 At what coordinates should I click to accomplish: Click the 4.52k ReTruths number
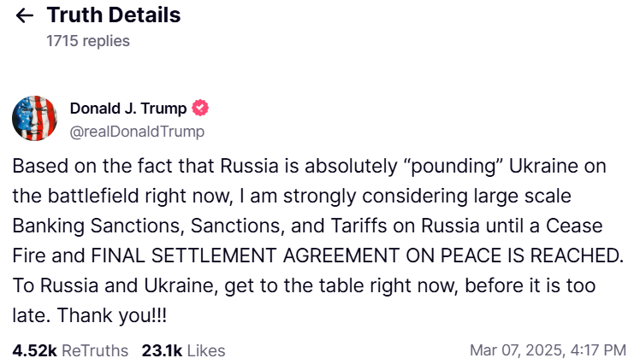click(x=34, y=350)
